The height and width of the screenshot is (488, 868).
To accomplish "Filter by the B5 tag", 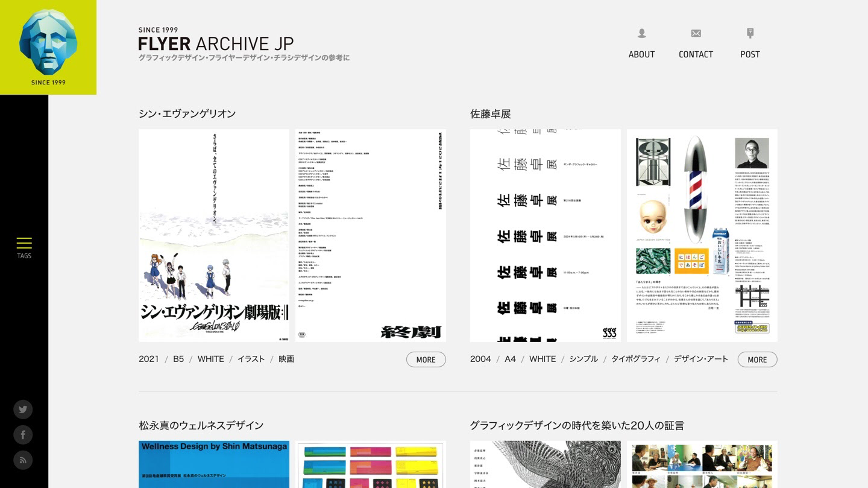I will tap(178, 359).
